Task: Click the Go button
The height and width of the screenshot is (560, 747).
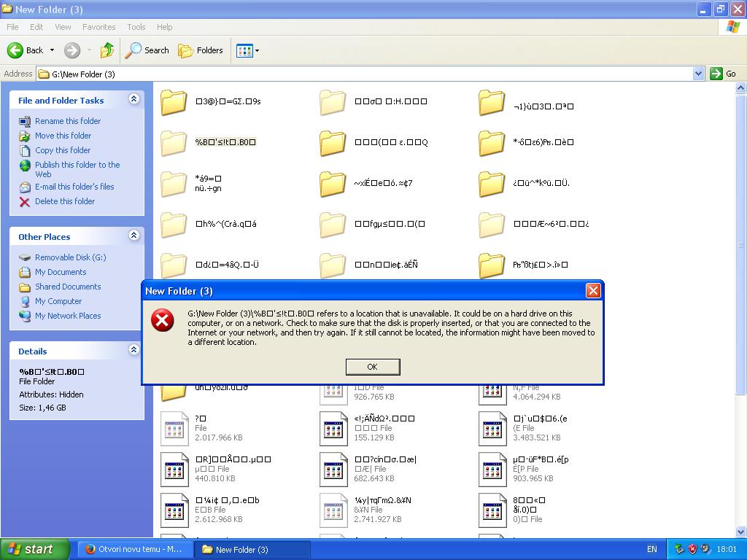Action: (723, 74)
